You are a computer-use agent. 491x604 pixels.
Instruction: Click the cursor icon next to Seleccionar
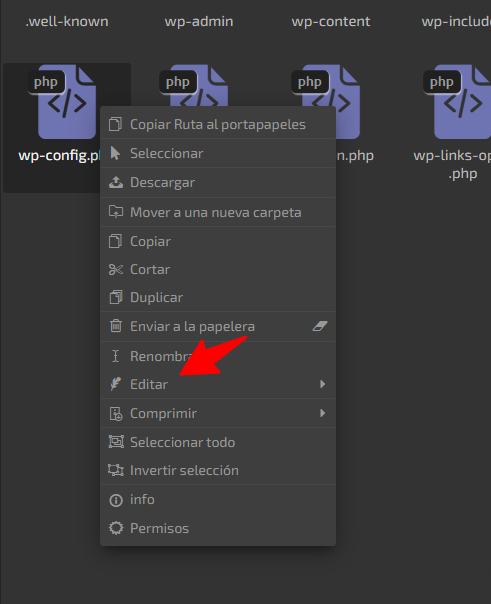click(115, 153)
